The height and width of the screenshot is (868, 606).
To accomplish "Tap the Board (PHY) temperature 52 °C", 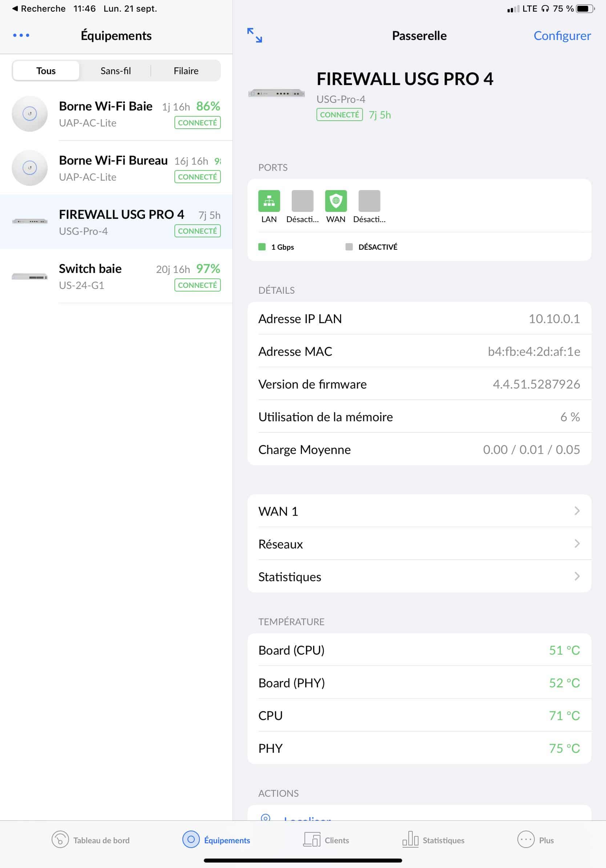I will (564, 683).
